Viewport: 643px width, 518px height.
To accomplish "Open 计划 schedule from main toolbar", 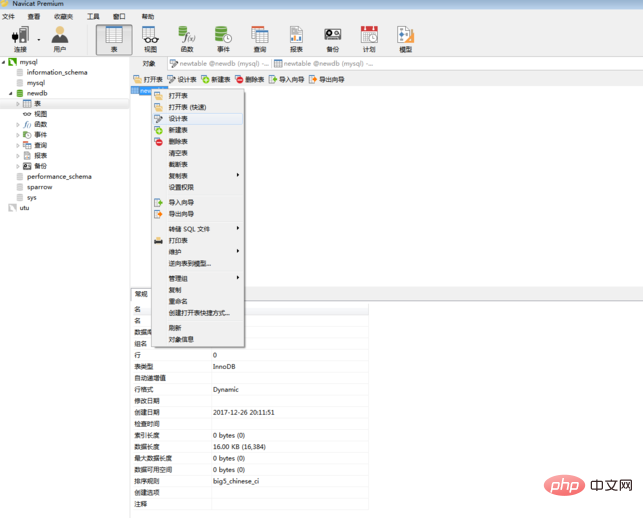I will pos(369,39).
